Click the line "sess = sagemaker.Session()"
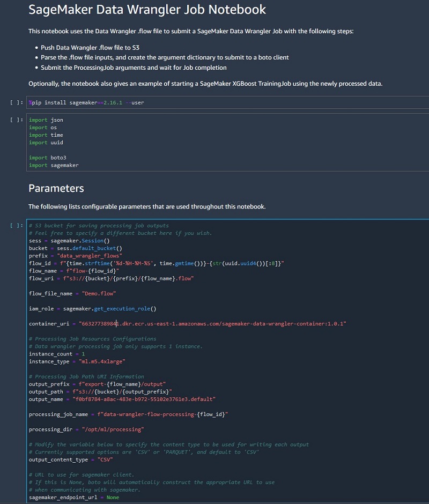 coord(69,241)
